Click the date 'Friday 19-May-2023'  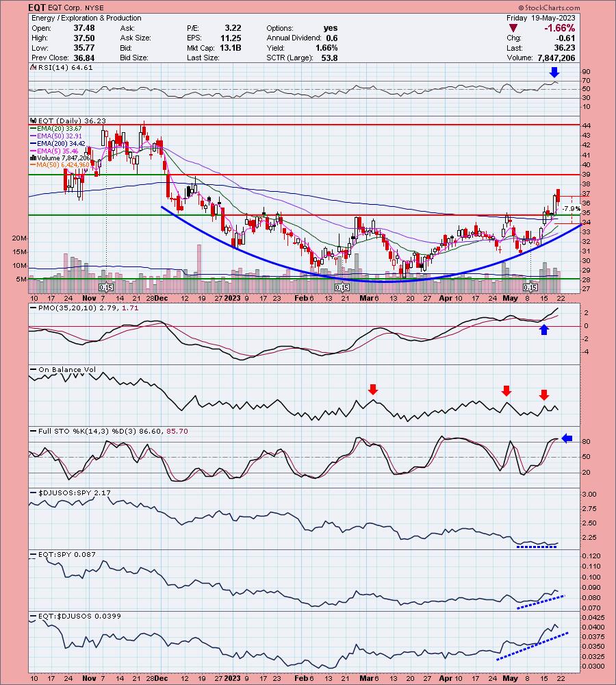click(x=541, y=18)
